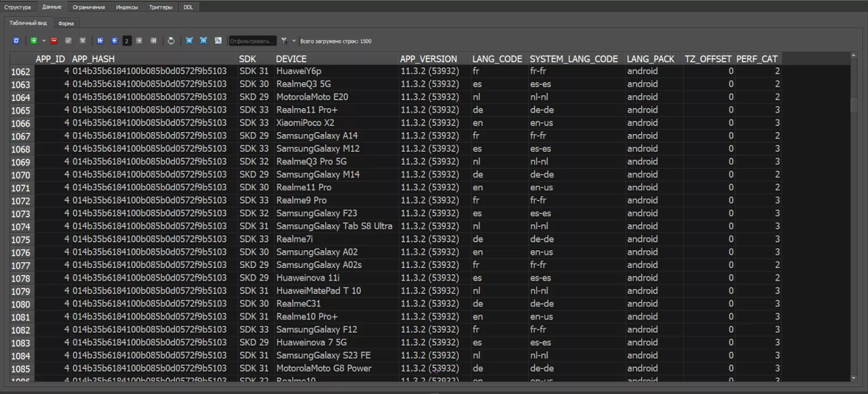Image resolution: width=868 pixels, height=394 pixels.
Task: Go to next page of rows
Action: point(139,41)
